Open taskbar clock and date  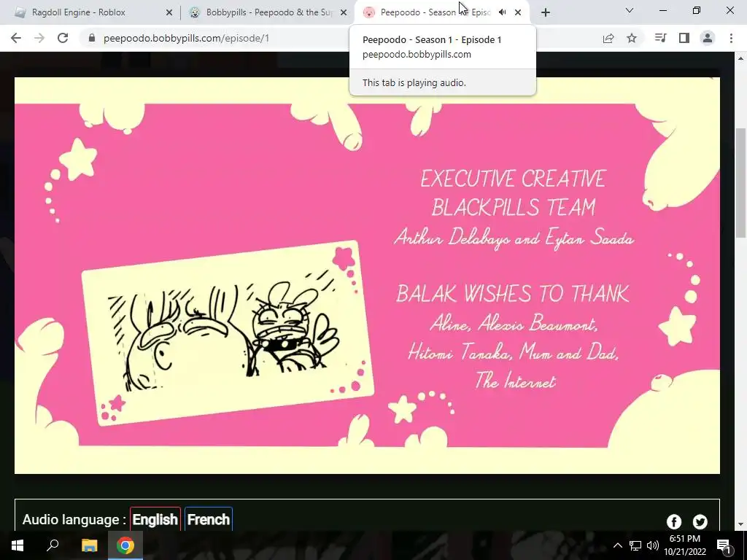tap(685, 545)
